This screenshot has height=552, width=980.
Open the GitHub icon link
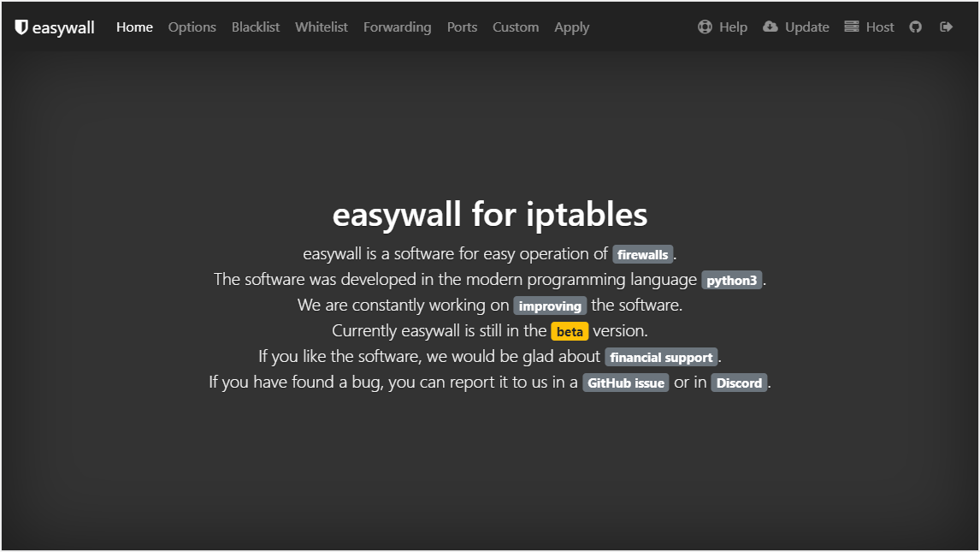(916, 27)
